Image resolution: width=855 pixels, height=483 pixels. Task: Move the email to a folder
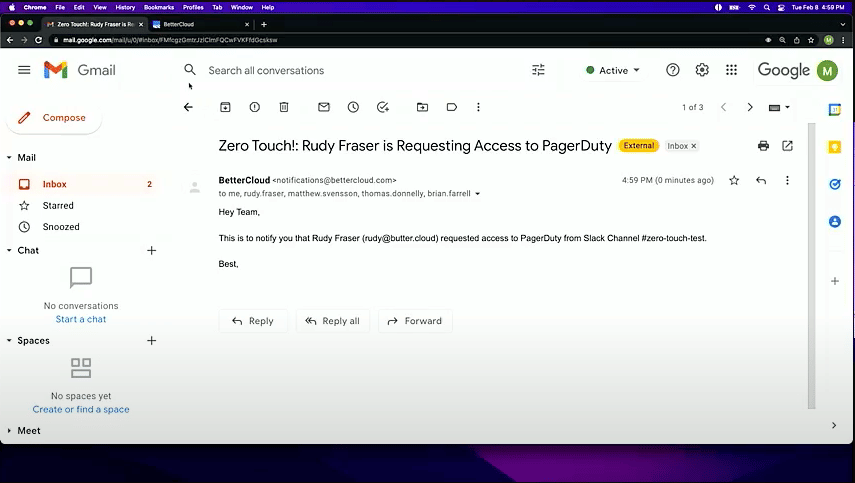tap(423, 107)
